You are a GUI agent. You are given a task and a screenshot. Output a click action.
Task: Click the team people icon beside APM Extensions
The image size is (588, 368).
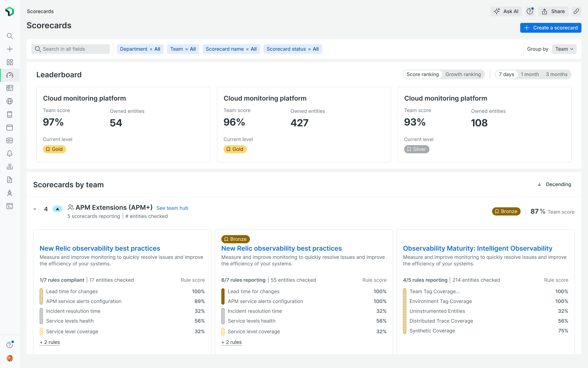71,207
